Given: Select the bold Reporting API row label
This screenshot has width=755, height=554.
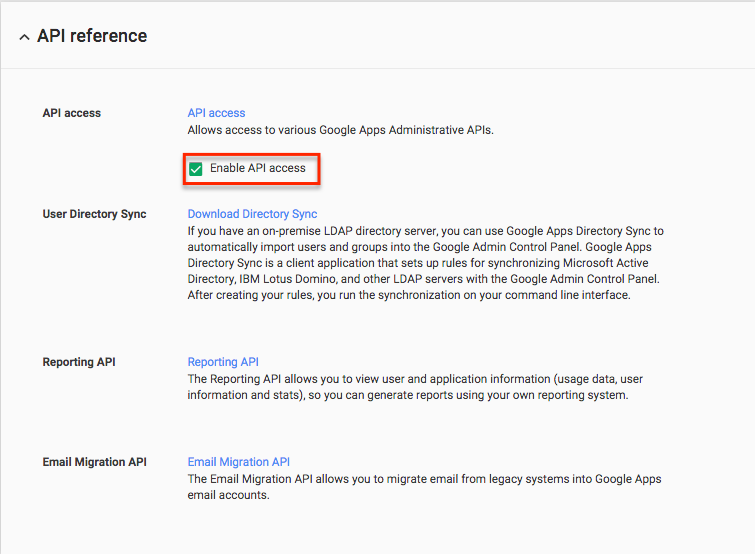Looking at the screenshot, I should tap(79, 361).
